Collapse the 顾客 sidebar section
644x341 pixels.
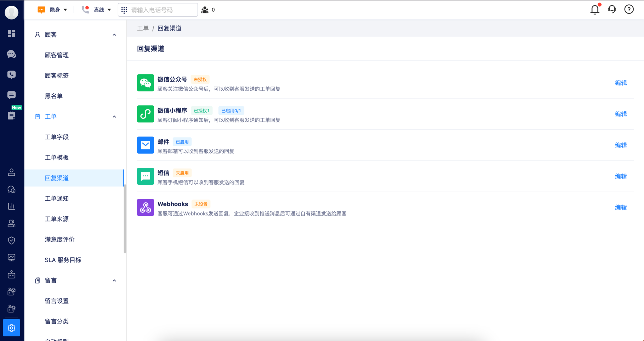coord(114,35)
